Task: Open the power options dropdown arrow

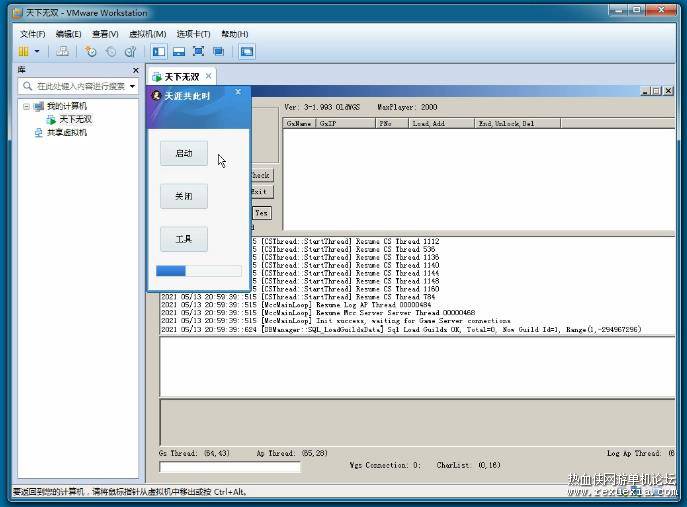Action: [x=37, y=52]
